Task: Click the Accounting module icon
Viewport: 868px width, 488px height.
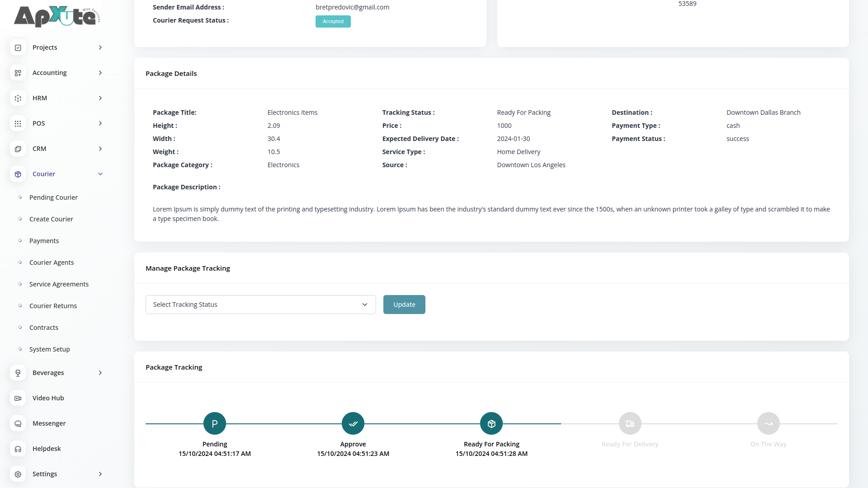Action: pyautogui.click(x=18, y=73)
